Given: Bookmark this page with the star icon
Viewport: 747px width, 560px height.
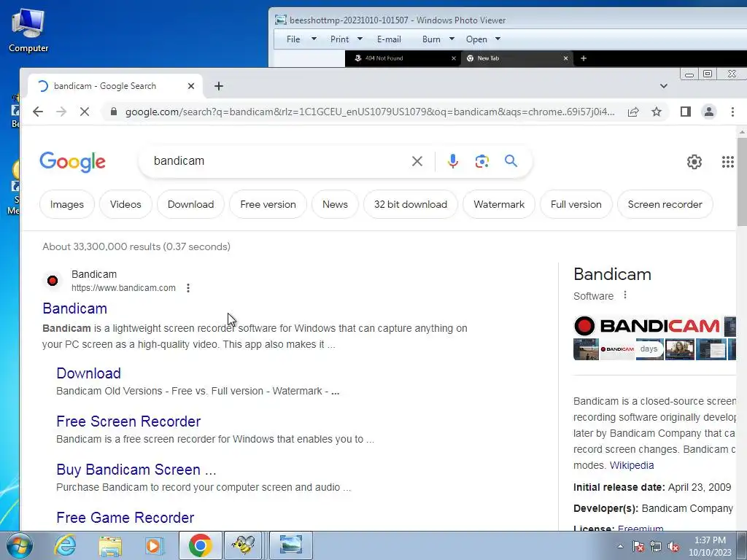Looking at the screenshot, I should (657, 112).
